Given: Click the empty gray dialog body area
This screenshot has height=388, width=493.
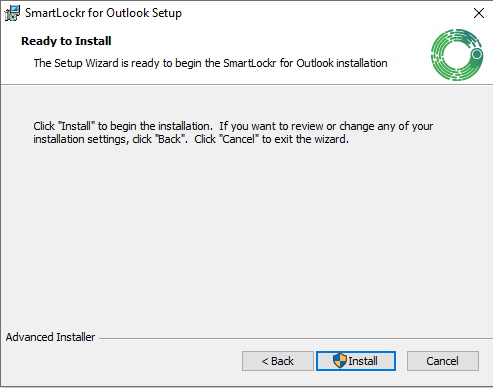Looking at the screenshot, I should [x=246, y=233].
